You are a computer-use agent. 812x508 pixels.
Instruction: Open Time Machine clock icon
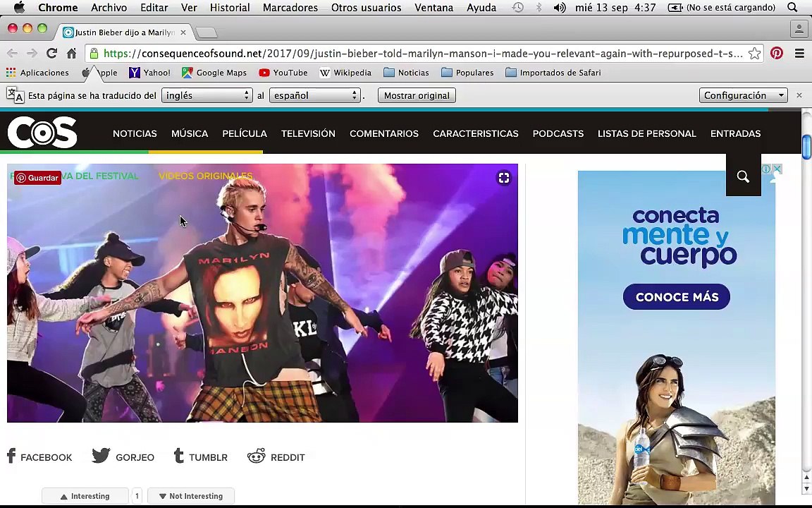coord(517,7)
